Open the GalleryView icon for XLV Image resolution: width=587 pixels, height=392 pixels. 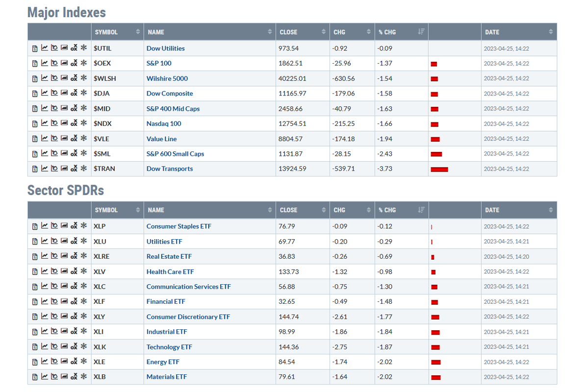pyautogui.click(x=64, y=271)
